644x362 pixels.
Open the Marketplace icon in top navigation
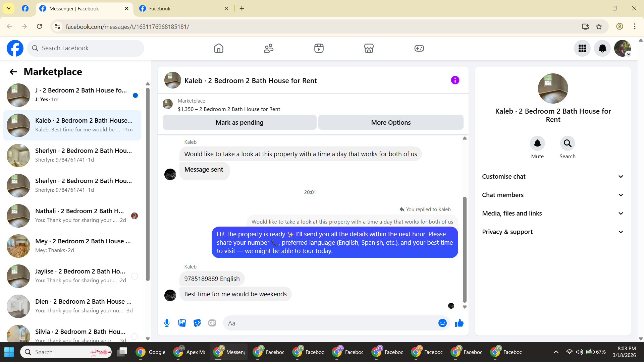(369, 48)
